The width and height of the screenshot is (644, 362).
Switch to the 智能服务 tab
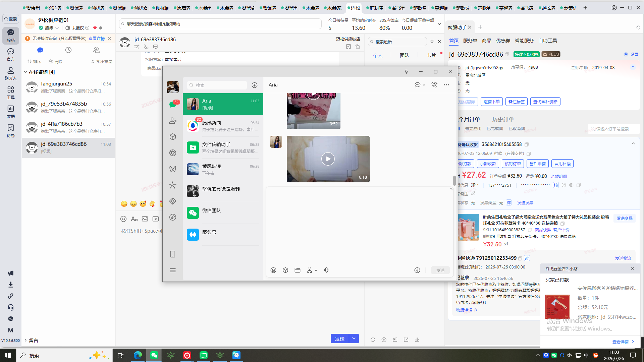click(524, 41)
